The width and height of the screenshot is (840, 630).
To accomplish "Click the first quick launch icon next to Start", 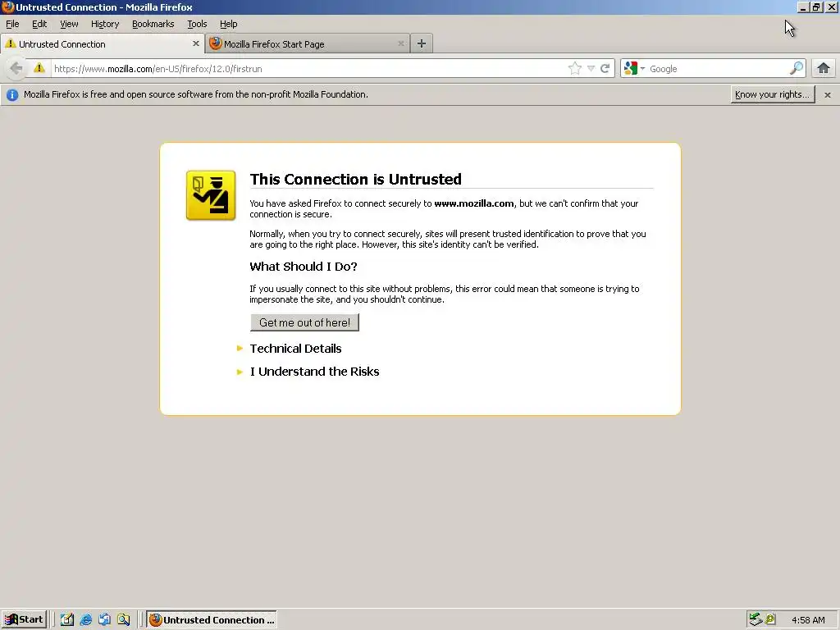I will (67, 620).
